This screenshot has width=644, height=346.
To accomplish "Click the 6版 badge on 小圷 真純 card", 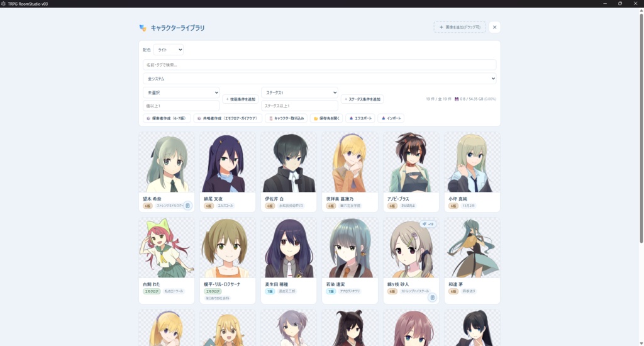I will point(453,206).
